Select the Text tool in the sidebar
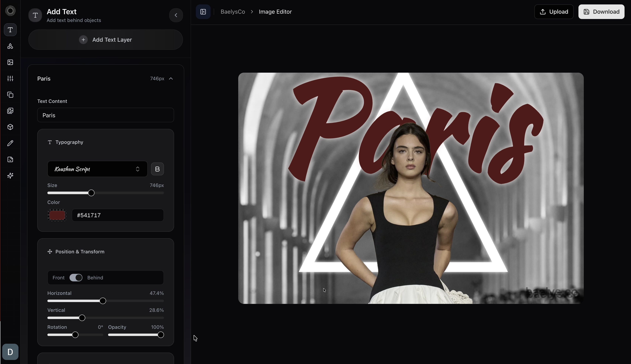 coord(10,30)
